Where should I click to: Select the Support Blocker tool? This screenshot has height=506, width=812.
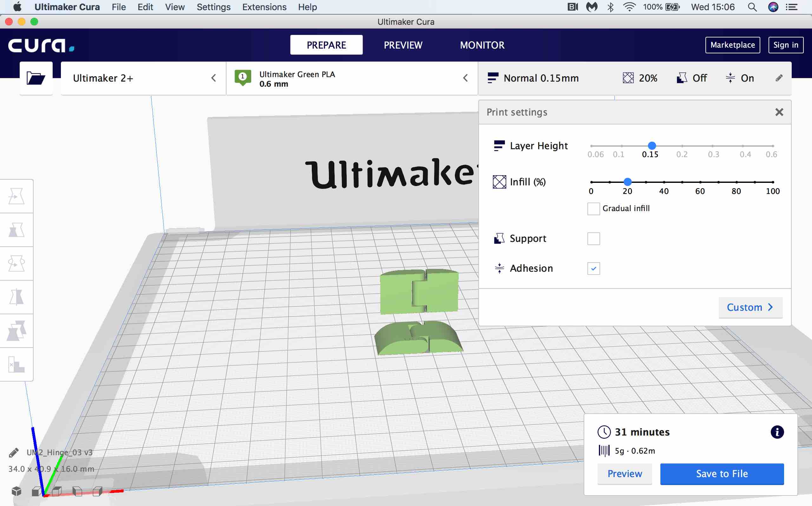pos(16,364)
